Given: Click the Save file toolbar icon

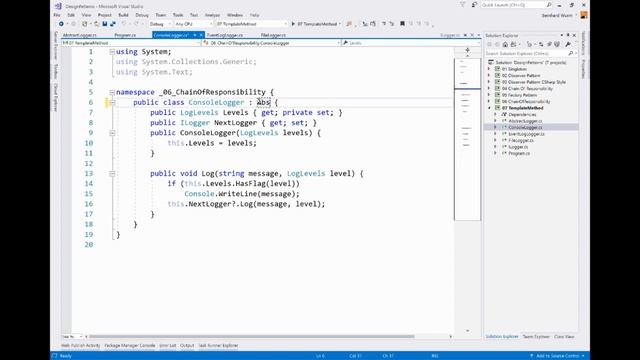Looking at the screenshot, I should [105, 24].
